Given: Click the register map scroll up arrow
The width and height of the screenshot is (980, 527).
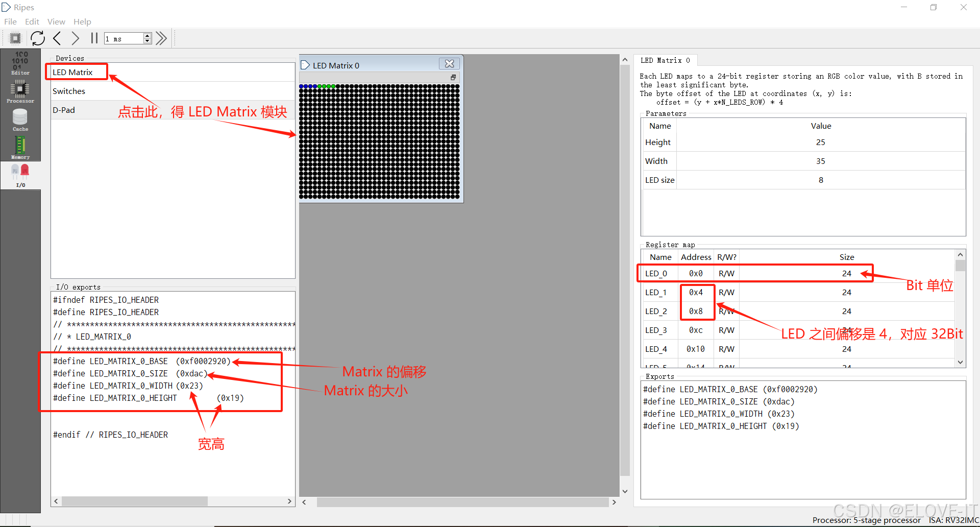Looking at the screenshot, I should 960,254.
